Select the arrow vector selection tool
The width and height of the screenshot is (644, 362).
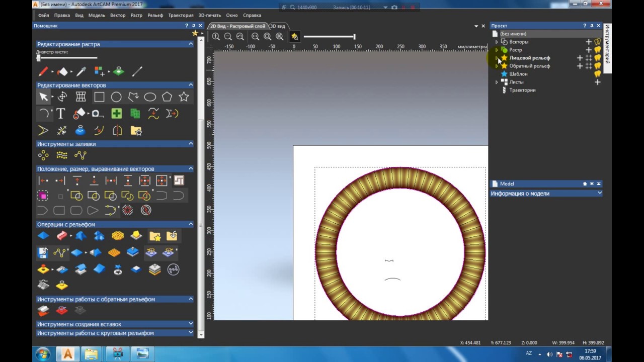pos(44,97)
